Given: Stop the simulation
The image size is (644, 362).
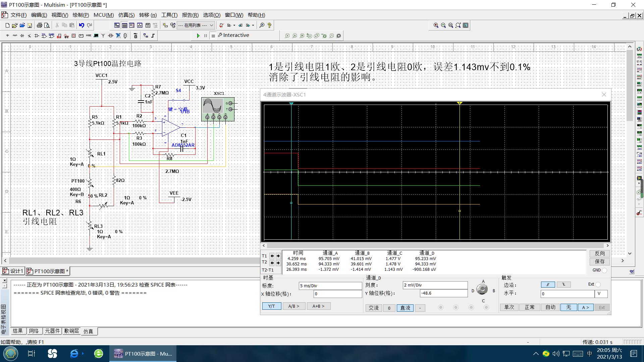Looking at the screenshot, I should (x=213, y=36).
